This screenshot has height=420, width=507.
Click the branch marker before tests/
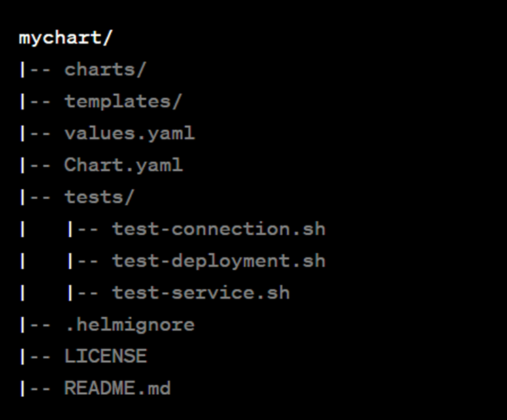35,197
